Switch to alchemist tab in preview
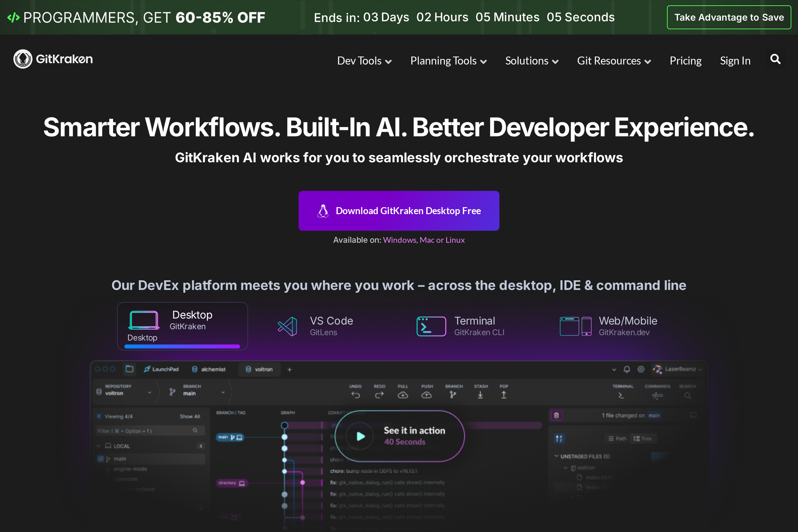 pos(209,369)
